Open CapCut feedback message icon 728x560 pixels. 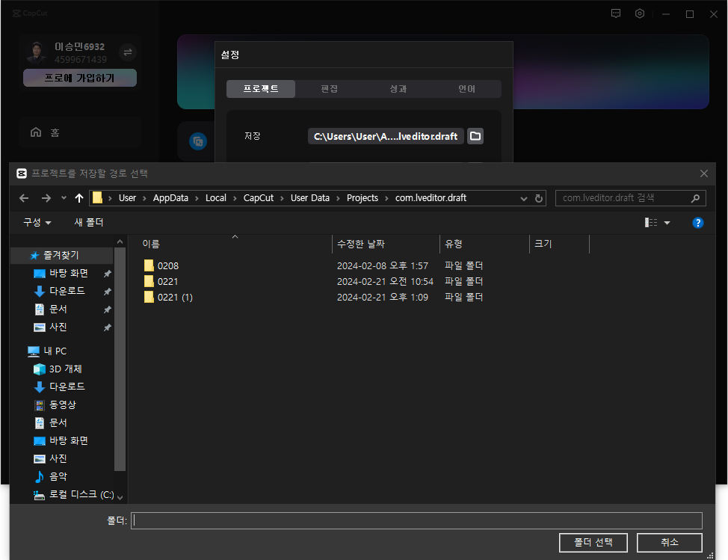[x=616, y=13]
